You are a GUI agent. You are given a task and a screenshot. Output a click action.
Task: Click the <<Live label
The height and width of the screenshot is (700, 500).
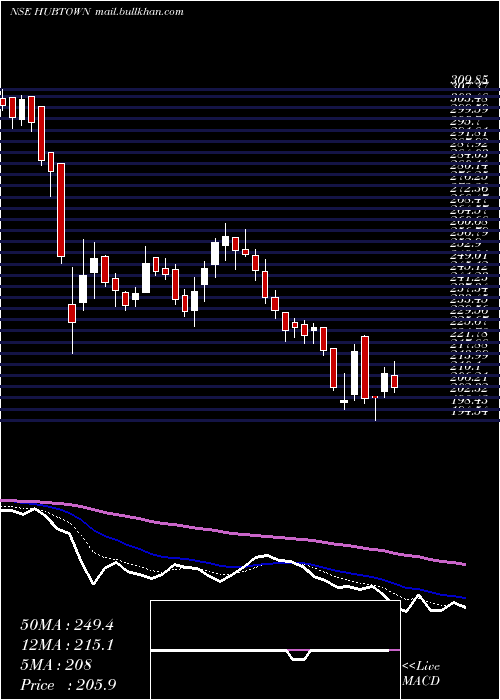tap(421, 667)
